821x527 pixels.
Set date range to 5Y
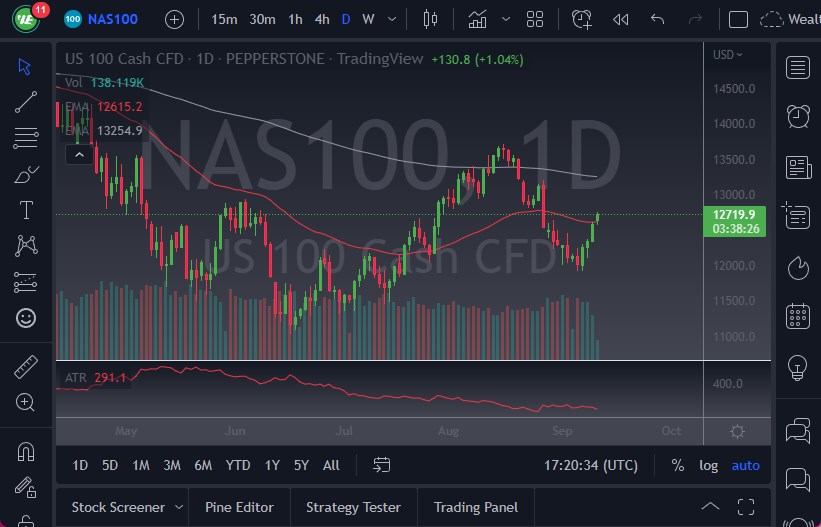(x=302, y=465)
